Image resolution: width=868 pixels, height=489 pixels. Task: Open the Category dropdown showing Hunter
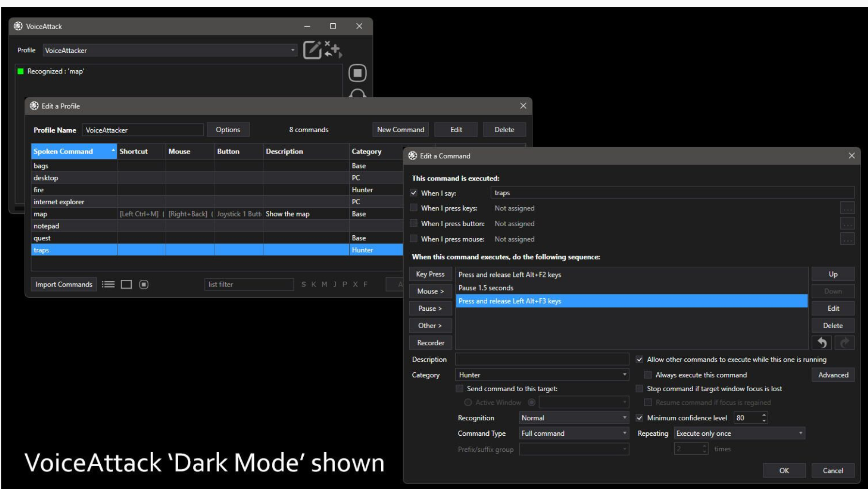(542, 375)
